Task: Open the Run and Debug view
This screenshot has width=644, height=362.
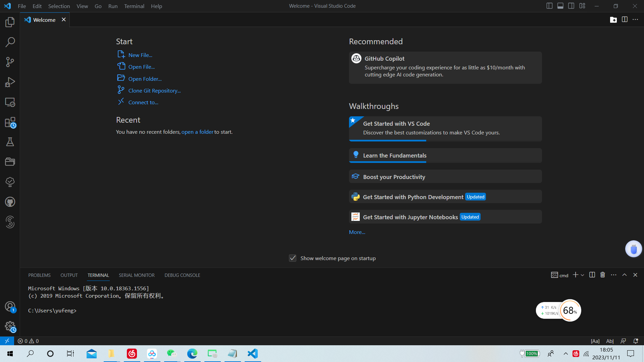Action: (x=10, y=82)
